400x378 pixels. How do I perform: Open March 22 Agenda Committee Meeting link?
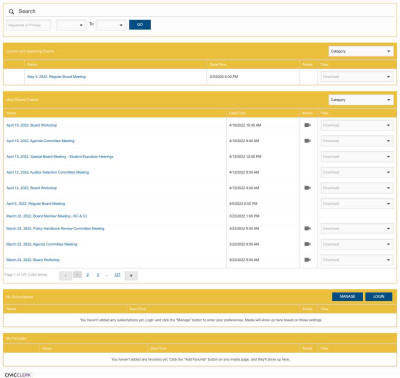(x=42, y=244)
